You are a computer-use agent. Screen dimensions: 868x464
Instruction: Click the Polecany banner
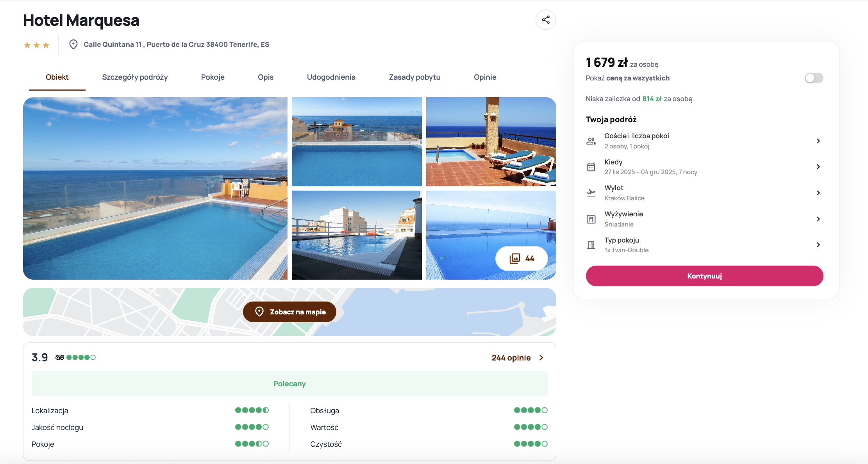pos(289,384)
